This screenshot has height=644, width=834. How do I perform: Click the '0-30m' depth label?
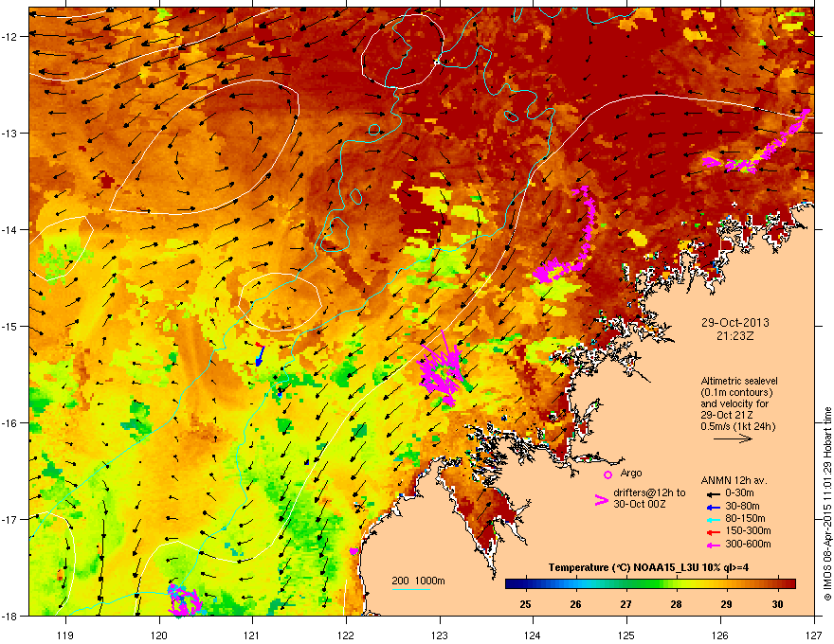(739, 493)
